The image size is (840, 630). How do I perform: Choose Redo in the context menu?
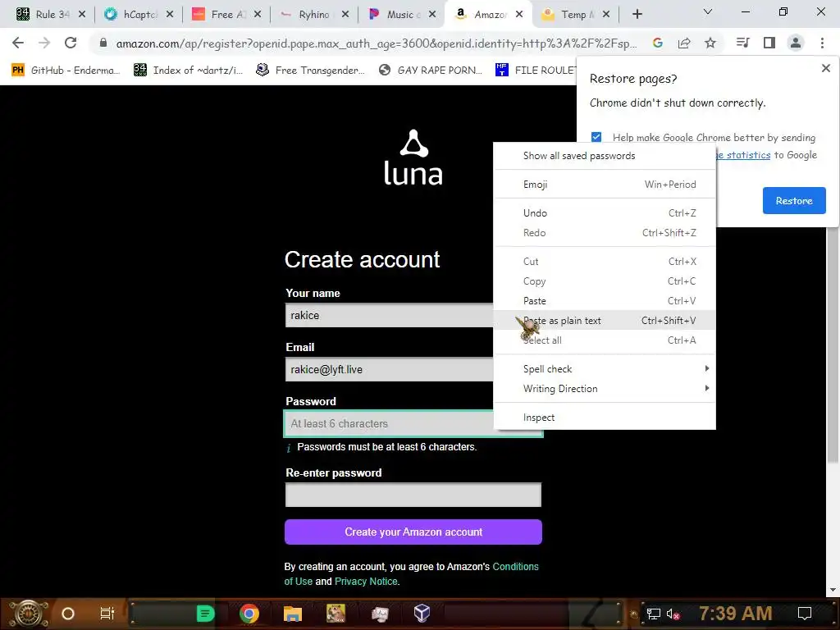[605, 233]
